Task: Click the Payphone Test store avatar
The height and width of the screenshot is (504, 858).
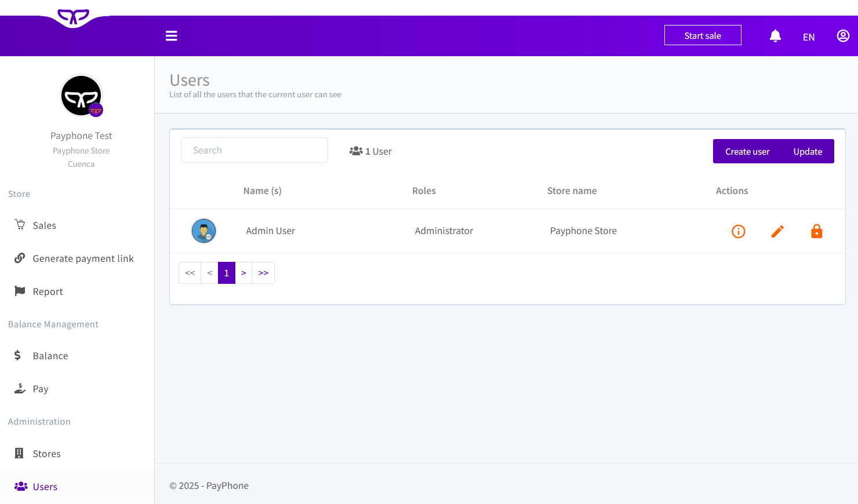Action: coord(82,96)
